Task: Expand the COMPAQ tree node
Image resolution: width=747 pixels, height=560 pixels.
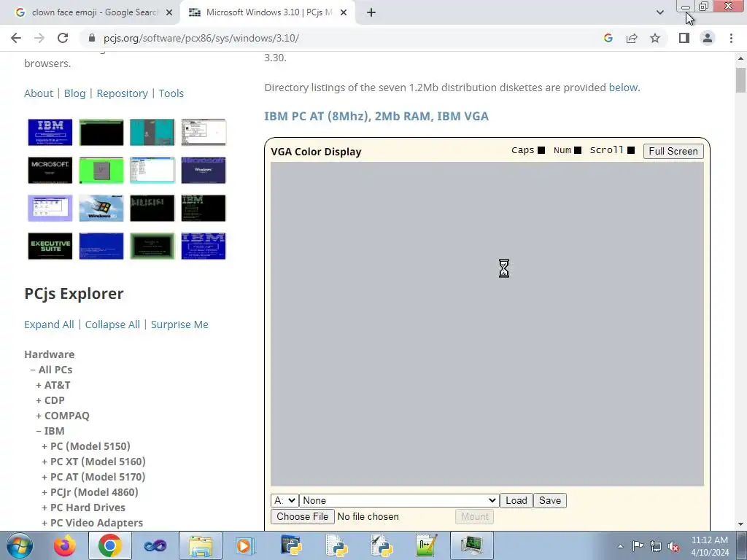Action: [x=63, y=416]
